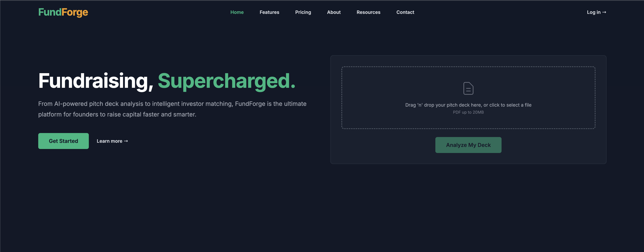The height and width of the screenshot is (252, 644).
Task: Click the arrow next to Log in
Action: pos(604,12)
